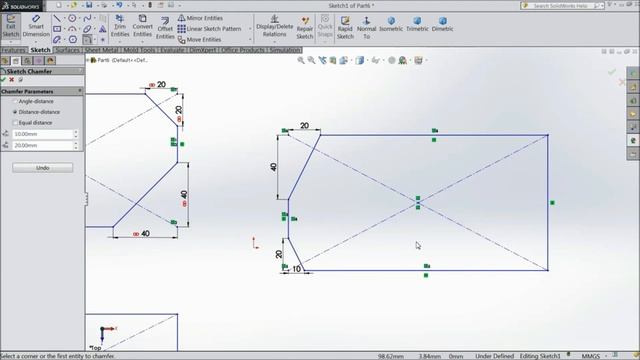Click the Undo button
The height and width of the screenshot is (360, 640).
(x=43, y=168)
